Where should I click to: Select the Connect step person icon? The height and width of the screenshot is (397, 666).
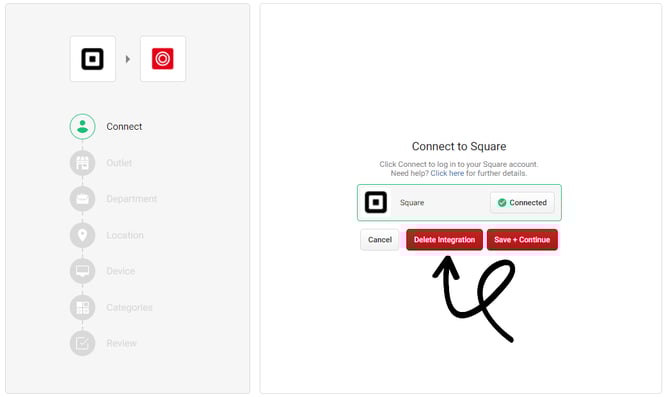tap(82, 127)
